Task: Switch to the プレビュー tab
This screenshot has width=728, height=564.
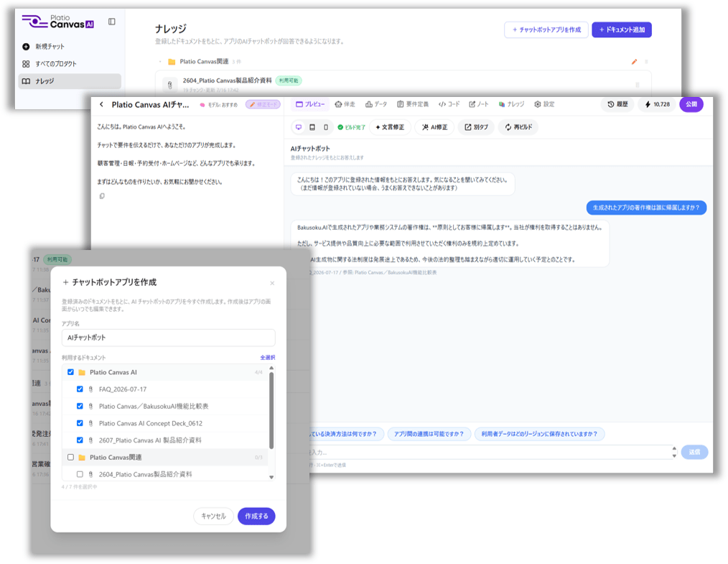Action: pyautogui.click(x=310, y=104)
